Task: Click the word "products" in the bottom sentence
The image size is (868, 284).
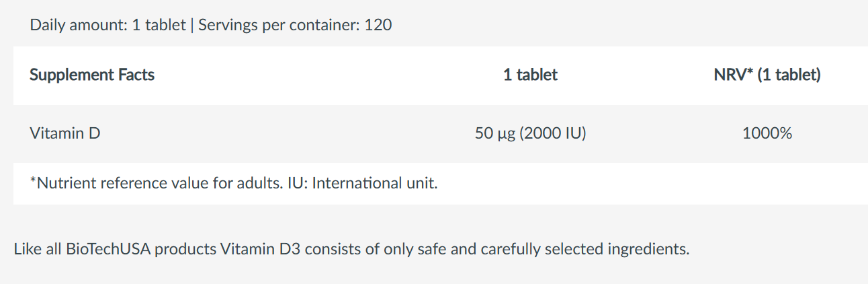Action: (x=184, y=249)
